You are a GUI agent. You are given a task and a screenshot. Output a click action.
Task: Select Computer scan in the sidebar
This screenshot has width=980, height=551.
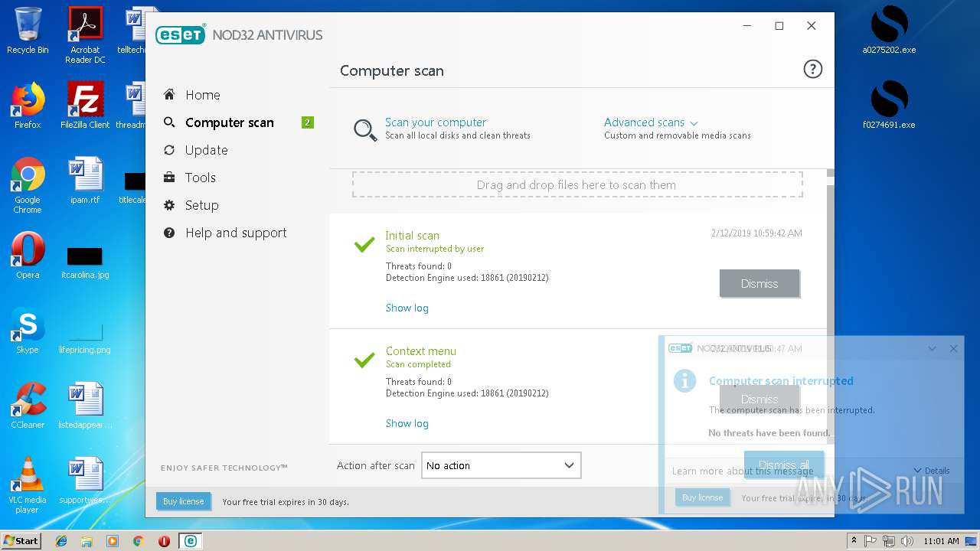coord(229,122)
